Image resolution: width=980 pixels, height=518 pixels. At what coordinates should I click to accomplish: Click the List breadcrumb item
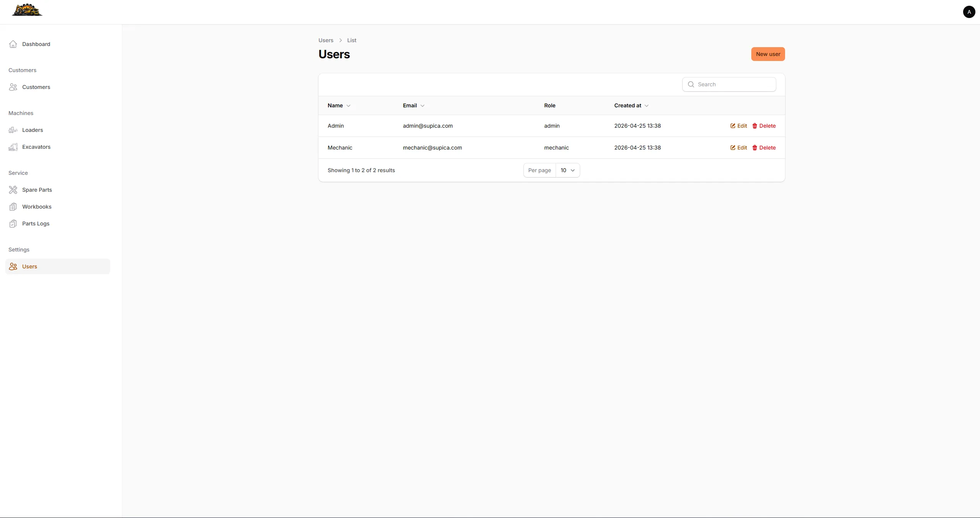click(x=351, y=40)
